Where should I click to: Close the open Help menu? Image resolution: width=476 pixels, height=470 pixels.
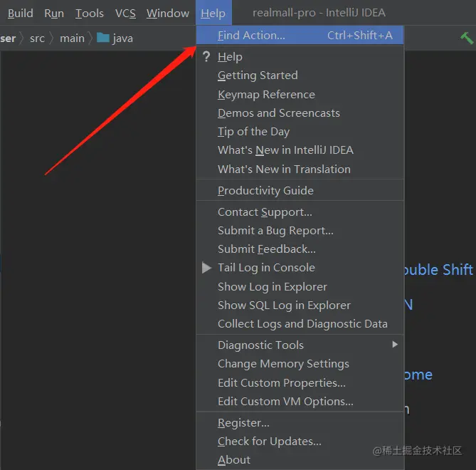(x=213, y=13)
